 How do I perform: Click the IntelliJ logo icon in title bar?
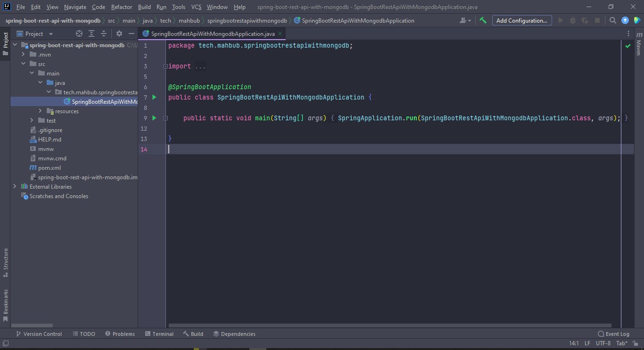(x=7, y=7)
